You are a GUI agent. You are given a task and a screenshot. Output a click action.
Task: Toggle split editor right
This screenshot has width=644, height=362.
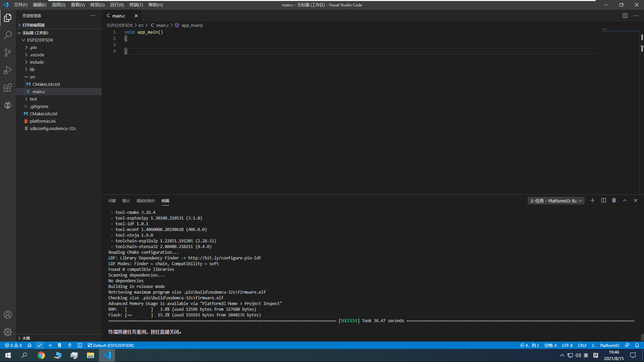pyautogui.click(x=625, y=16)
